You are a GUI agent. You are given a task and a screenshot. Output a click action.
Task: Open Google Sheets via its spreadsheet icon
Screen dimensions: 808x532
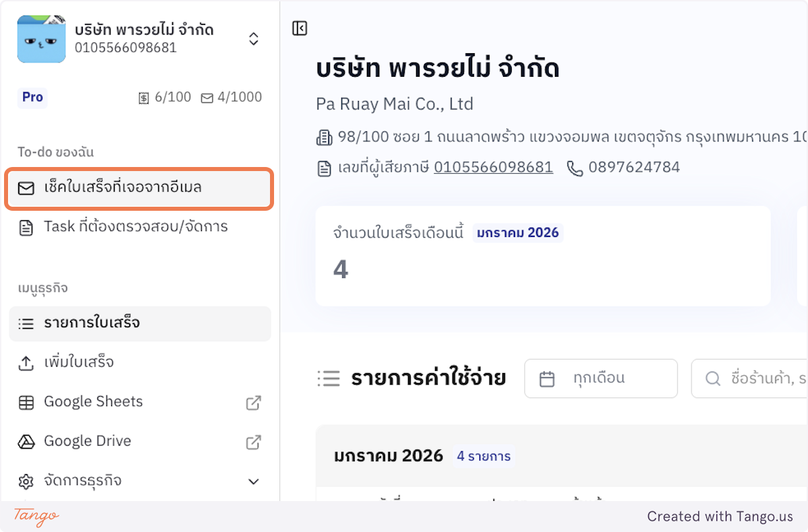click(26, 402)
